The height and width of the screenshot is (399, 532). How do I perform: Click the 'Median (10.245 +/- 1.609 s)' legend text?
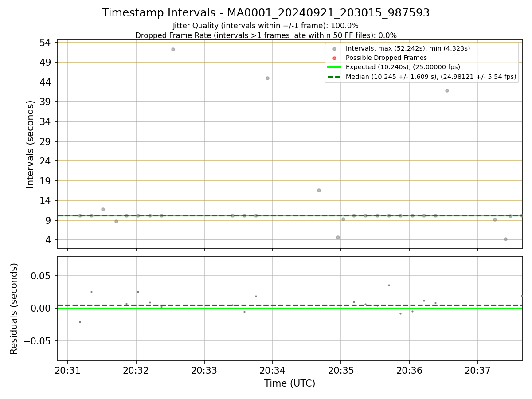click(431, 77)
